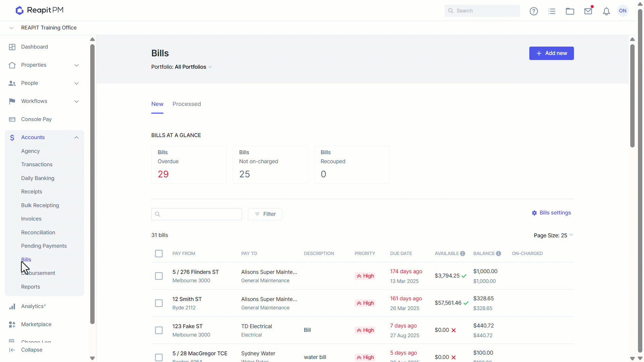Open the folder icon in top bar
Screen dimensions: 644x362
coord(570,11)
